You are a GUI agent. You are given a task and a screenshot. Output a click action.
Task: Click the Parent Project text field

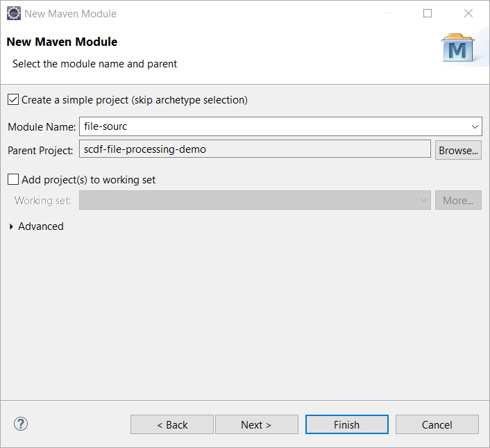tap(255, 149)
